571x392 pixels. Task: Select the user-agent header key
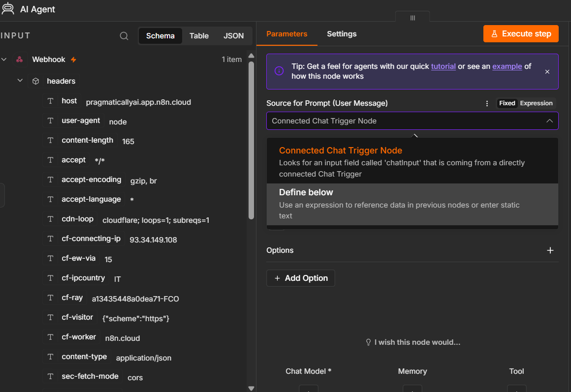click(81, 121)
